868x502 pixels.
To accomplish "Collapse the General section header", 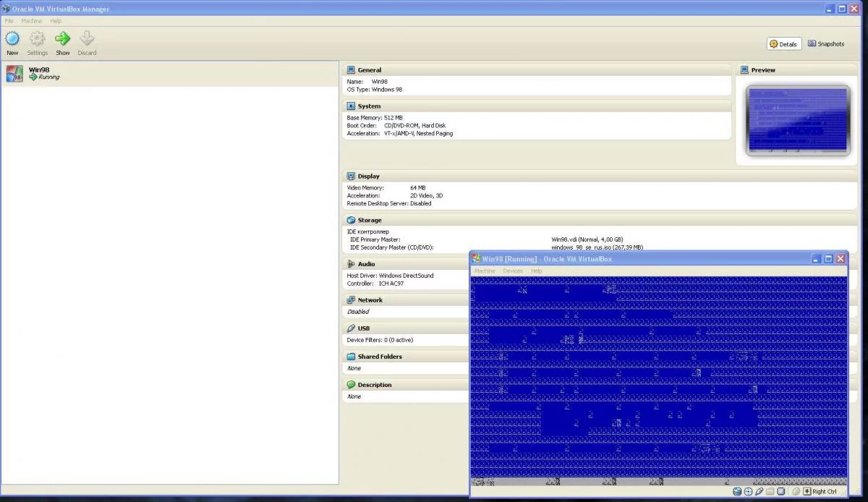I will pyautogui.click(x=369, y=70).
